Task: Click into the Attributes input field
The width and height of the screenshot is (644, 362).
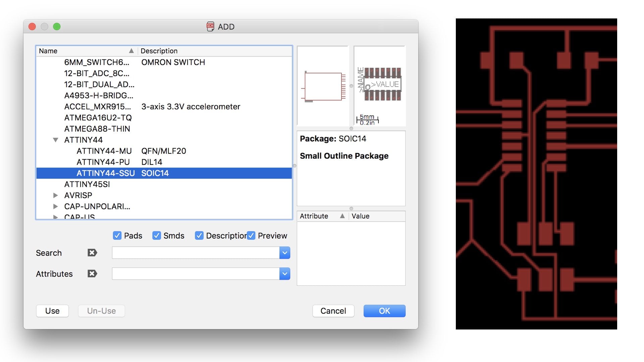Action: [x=196, y=274]
